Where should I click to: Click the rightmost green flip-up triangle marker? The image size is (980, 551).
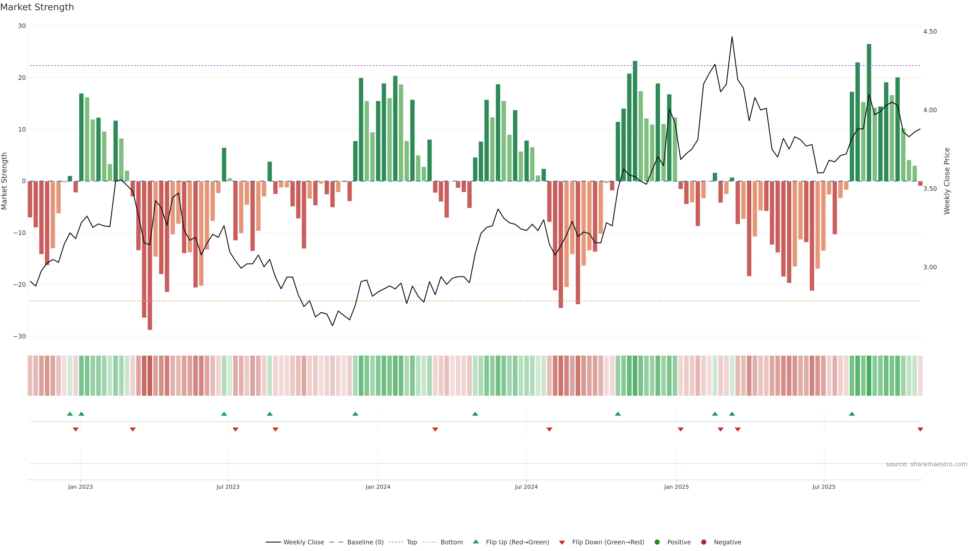click(852, 414)
